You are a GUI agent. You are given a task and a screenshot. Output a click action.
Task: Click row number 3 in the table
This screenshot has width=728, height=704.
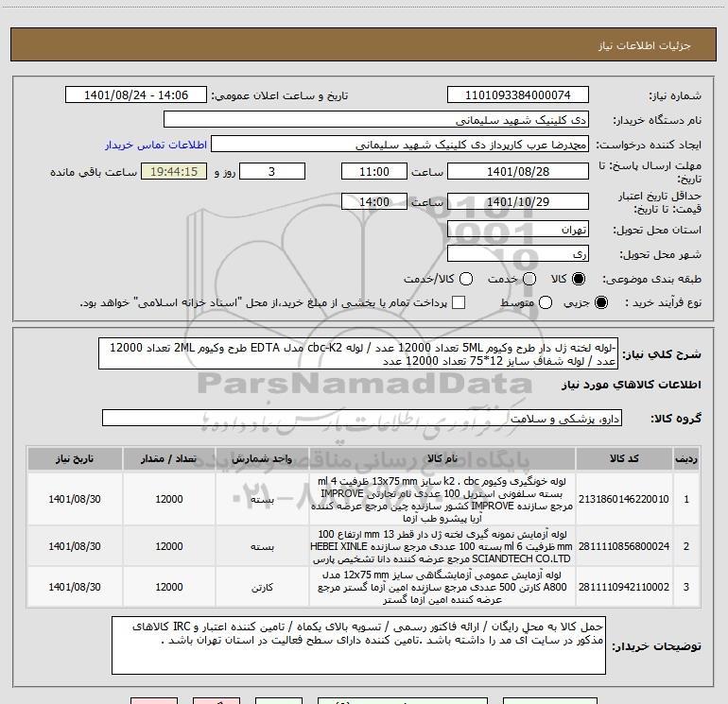686,587
